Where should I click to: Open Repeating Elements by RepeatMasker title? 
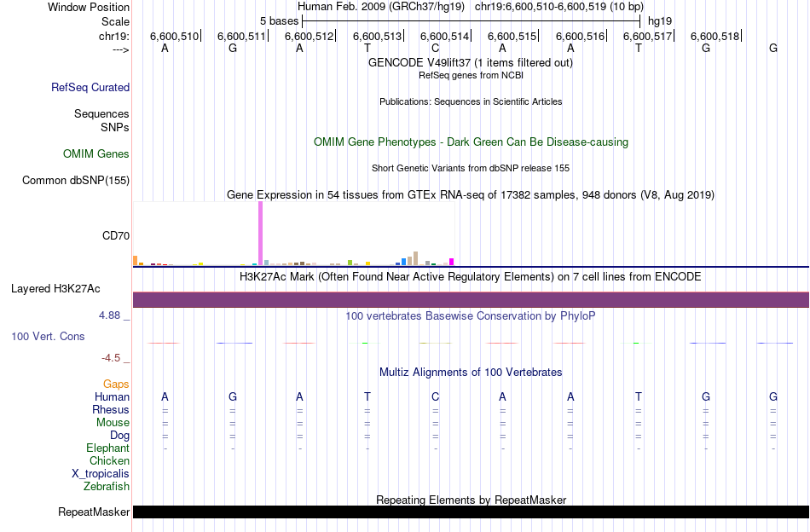point(471,500)
